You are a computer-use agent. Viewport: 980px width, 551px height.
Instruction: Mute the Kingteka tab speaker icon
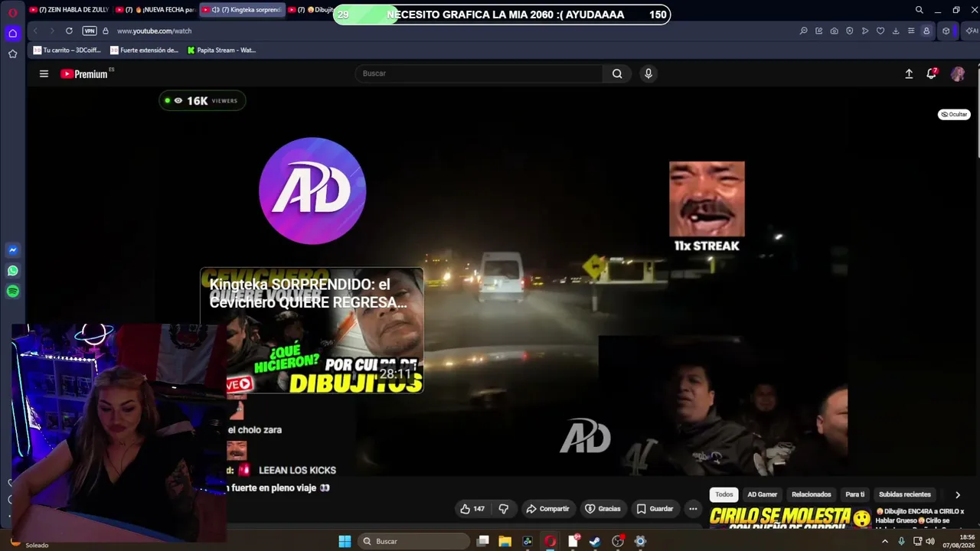point(215,10)
